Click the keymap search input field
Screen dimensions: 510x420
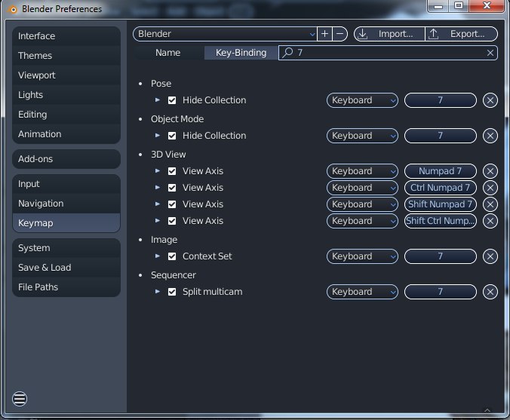tap(388, 53)
